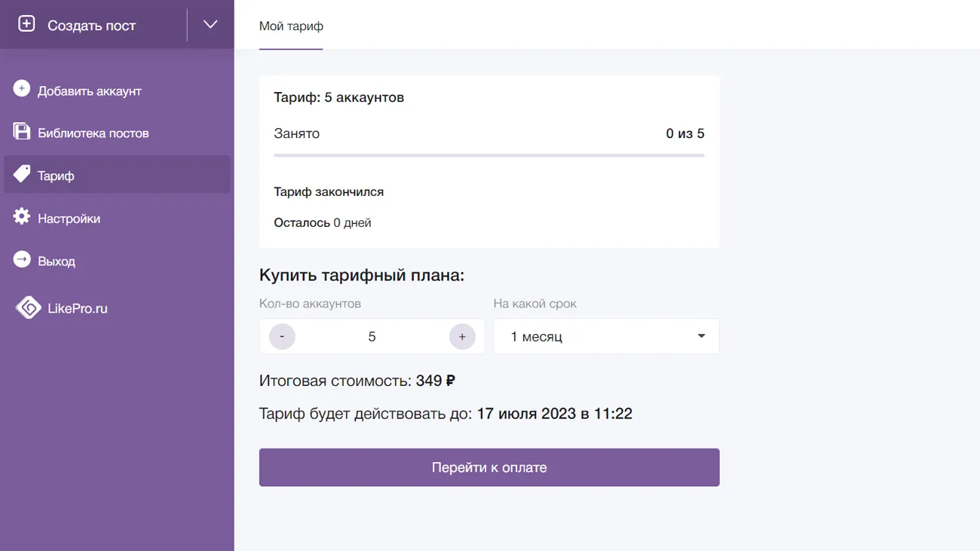Follow the LikePro.ru link
The width and height of the screenshot is (980, 551).
[78, 308]
